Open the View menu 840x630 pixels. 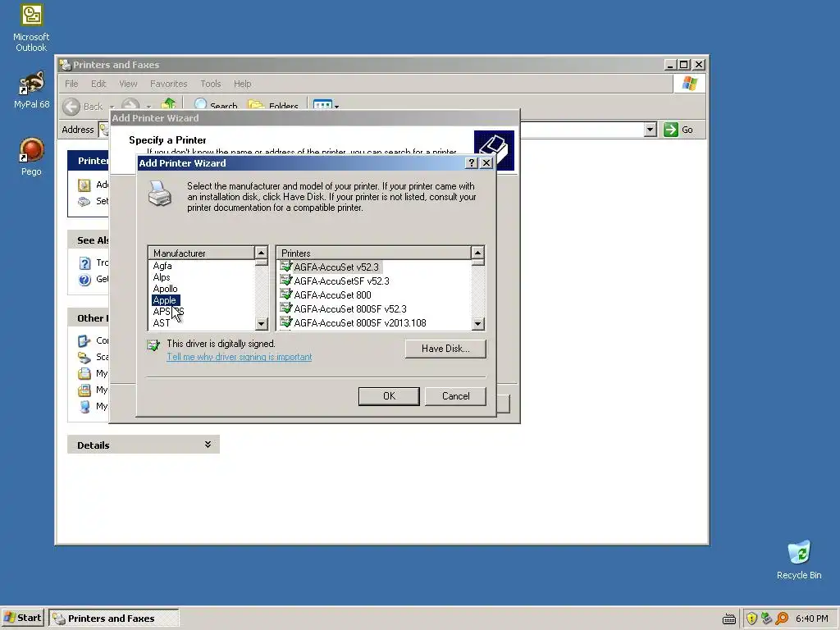tap(128, 84)
